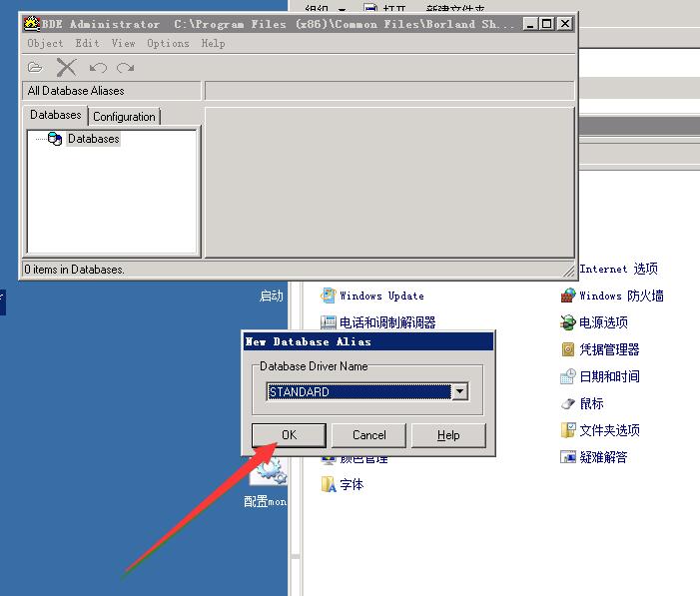Click the Delete X toolbar icon
This screenshot has height=596, width=700.
[x=66, y=67]
